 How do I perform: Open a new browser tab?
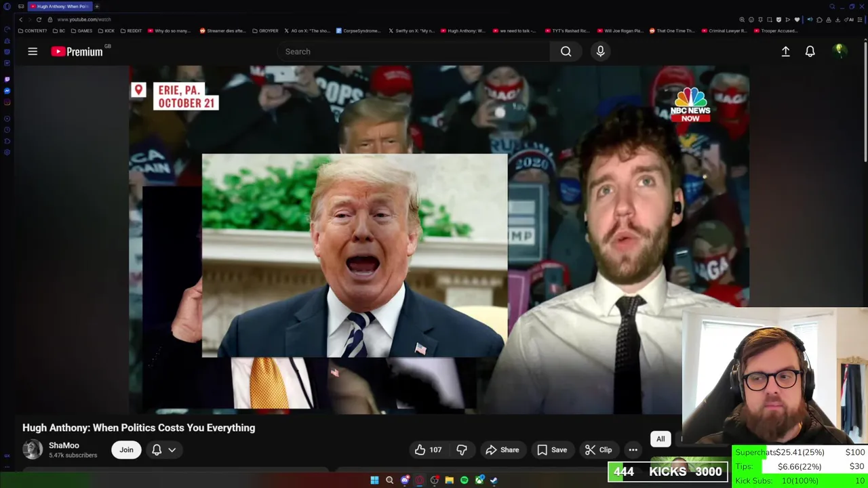pos(97,6)
